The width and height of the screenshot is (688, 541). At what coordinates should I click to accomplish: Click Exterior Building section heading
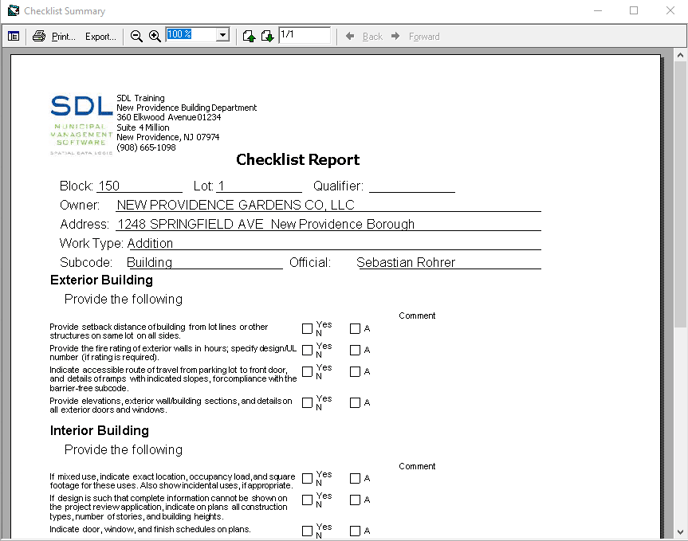pos(101,280)
